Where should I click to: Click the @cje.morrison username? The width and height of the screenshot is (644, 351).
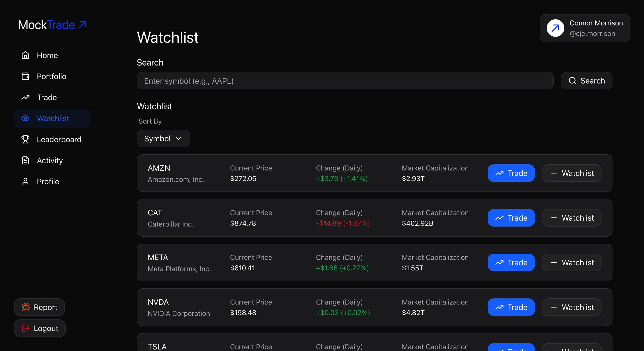592,34
